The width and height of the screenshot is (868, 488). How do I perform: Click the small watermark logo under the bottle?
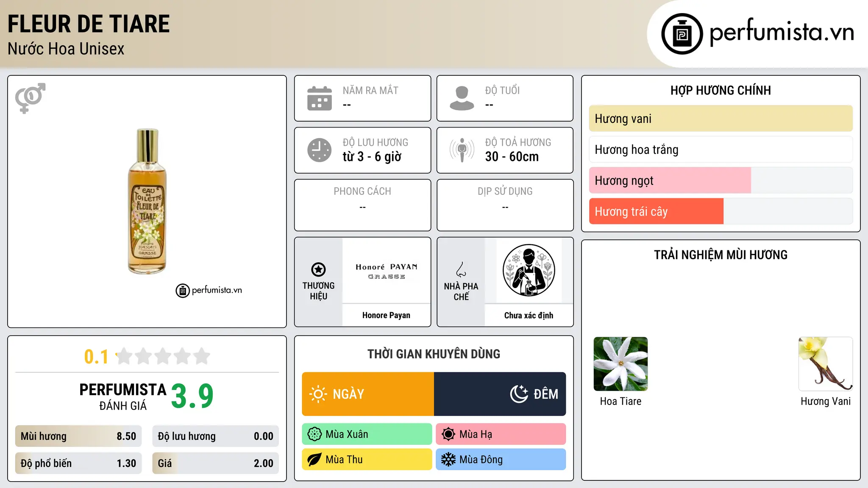click(209, 291)
